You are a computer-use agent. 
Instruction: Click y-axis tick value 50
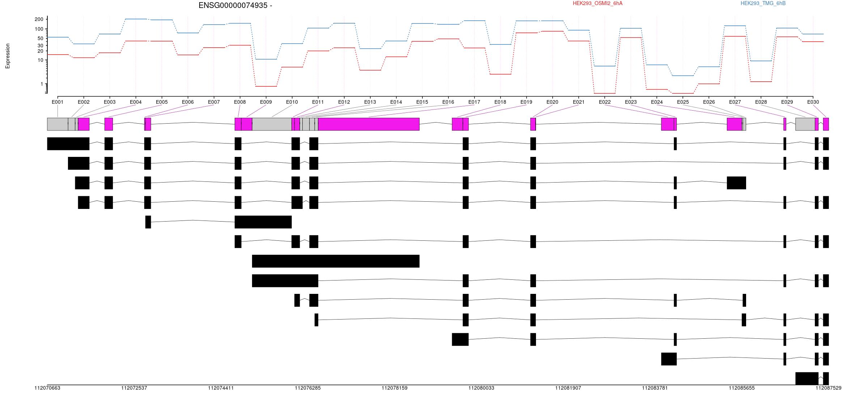[x=40, y=38]
